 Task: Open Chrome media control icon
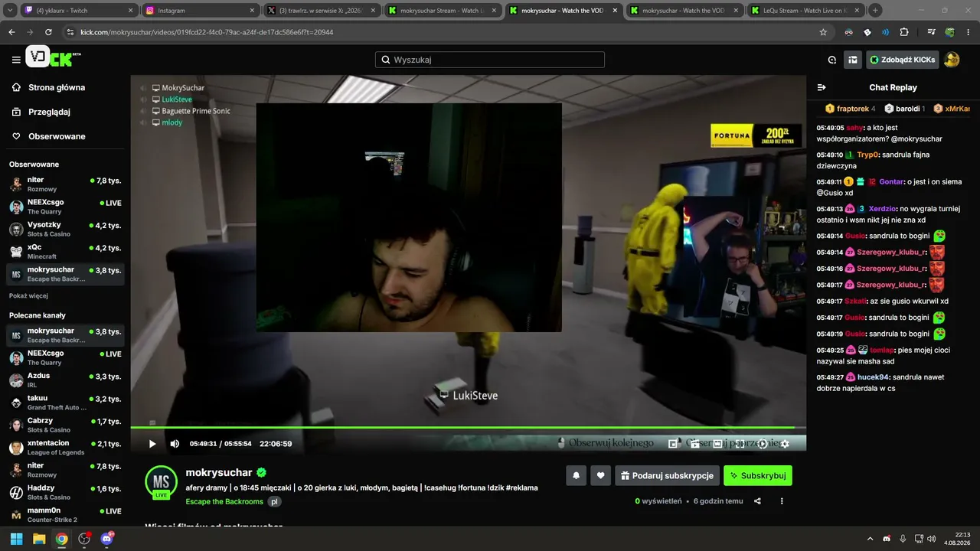tap(931, 32)
